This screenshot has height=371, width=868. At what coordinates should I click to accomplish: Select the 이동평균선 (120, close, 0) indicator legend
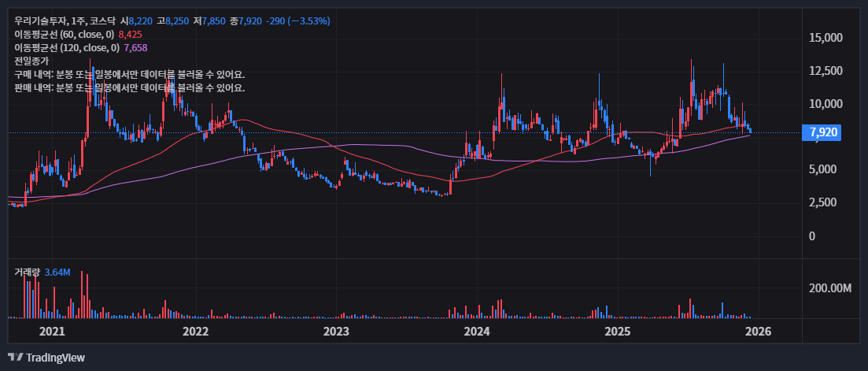click(x=68, y=47)
